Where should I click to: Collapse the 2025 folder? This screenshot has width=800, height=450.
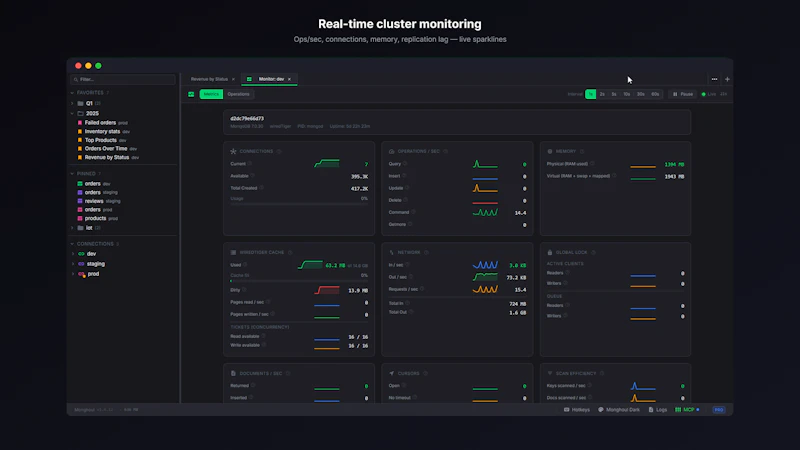tap(72, 113)
